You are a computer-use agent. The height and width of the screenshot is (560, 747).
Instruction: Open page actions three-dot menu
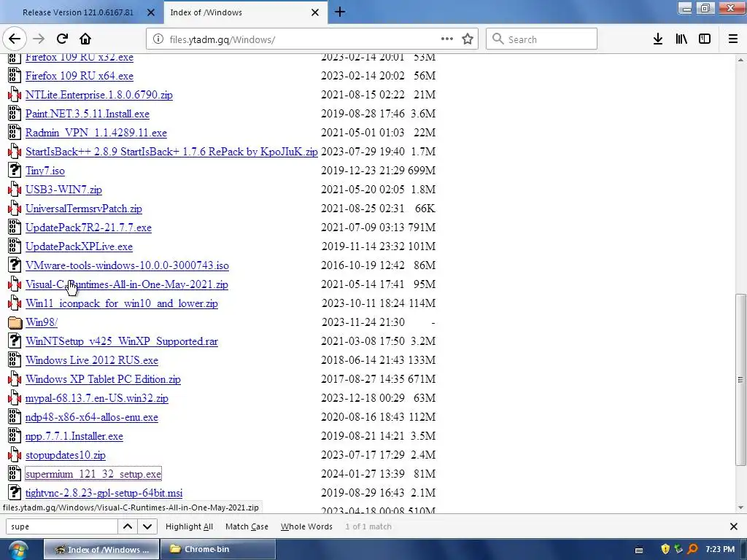click(x=447, y=39)
